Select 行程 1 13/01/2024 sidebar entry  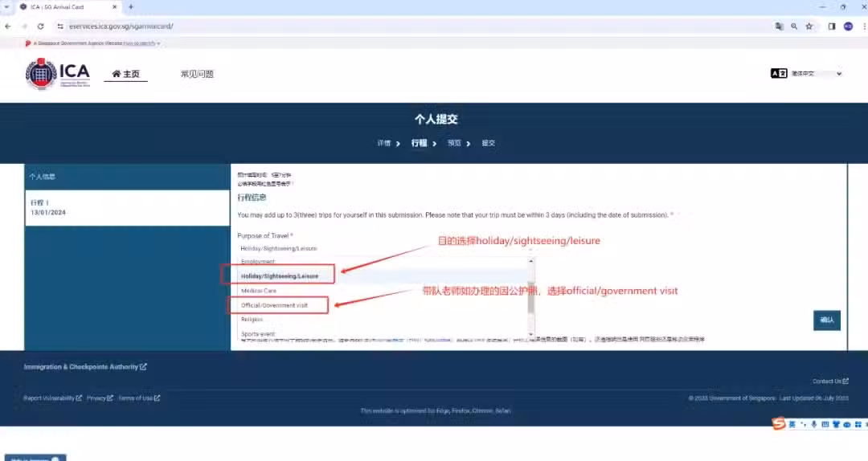coord(127,207)
